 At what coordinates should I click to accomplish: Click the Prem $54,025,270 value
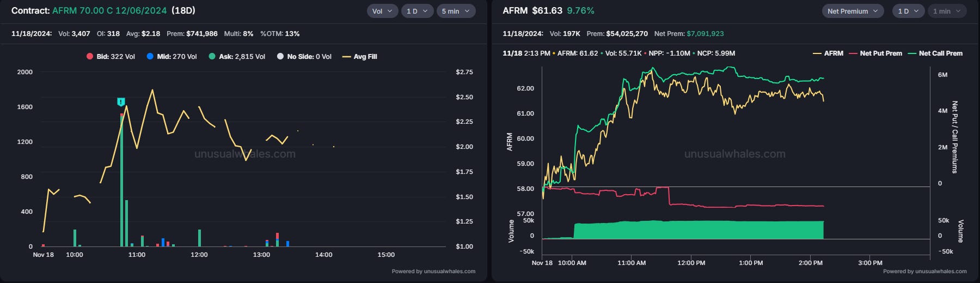[x=617, y=34]
